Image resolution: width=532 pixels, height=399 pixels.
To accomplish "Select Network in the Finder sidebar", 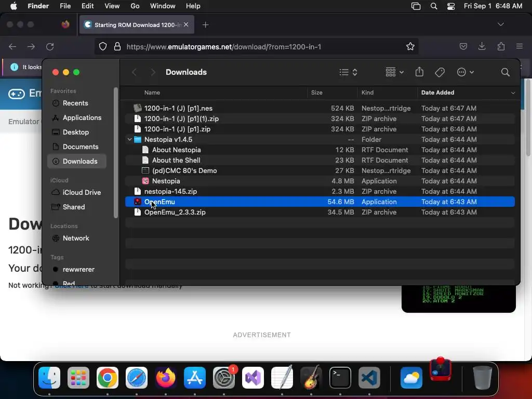I will coord(76,238).
